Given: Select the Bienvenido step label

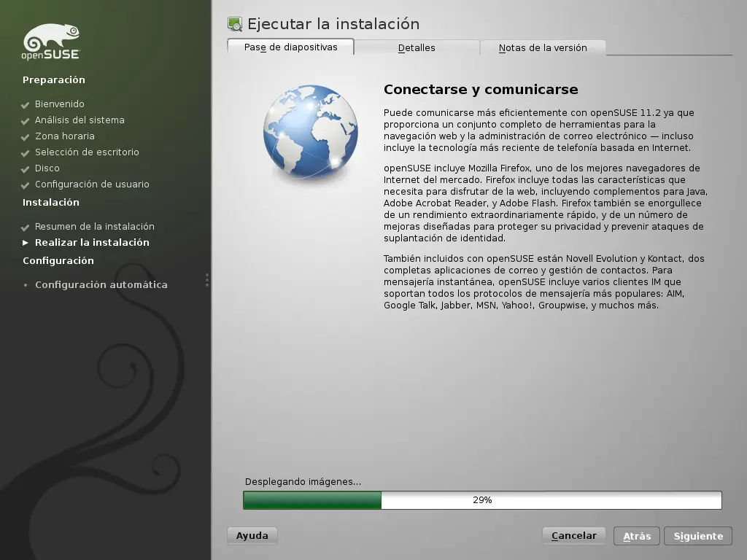Looking at the screenshot, I should pyautogui.click(x=60, y=104).
